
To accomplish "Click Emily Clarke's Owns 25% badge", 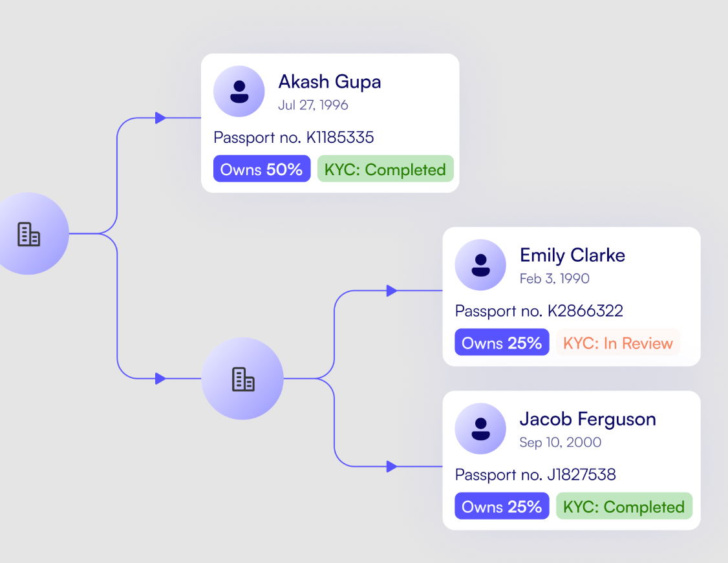I will pos(502,343).
